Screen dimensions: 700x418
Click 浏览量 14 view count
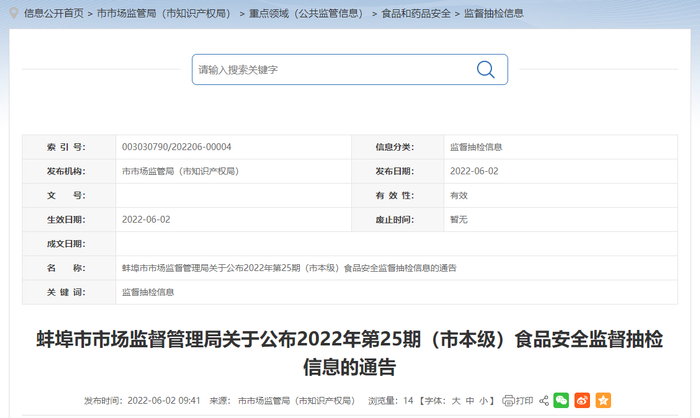(x=391, y=401)
